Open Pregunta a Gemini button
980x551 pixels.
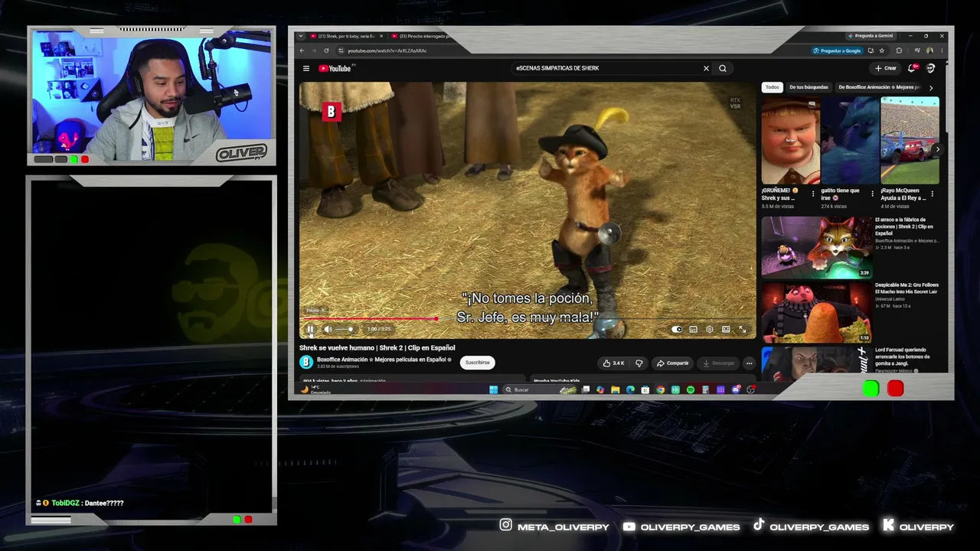coord(870,36)
